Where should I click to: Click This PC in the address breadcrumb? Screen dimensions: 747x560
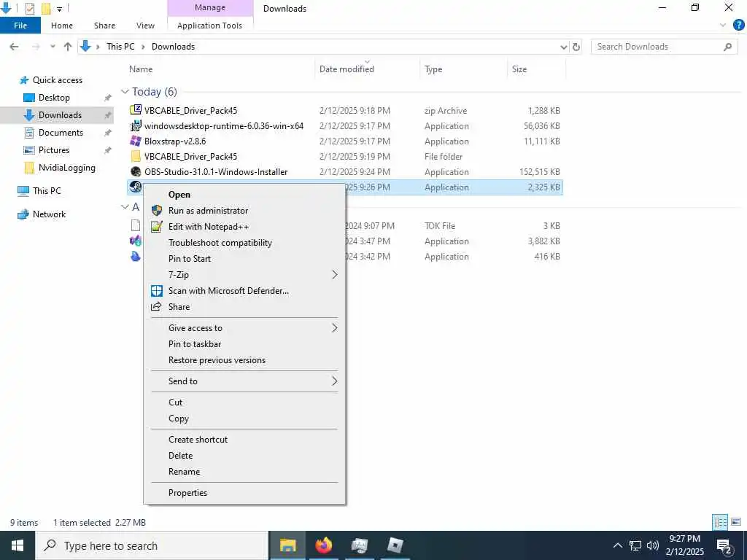[x=120, y=47]
